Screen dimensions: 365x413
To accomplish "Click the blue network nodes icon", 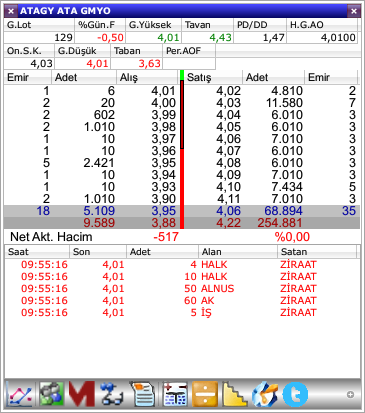I will [112, 394].
